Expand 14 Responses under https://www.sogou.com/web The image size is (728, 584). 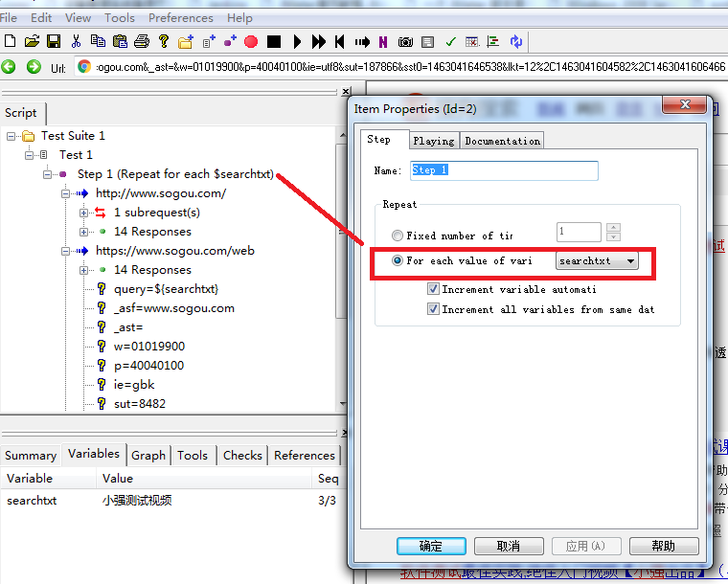tap(83, 270)
